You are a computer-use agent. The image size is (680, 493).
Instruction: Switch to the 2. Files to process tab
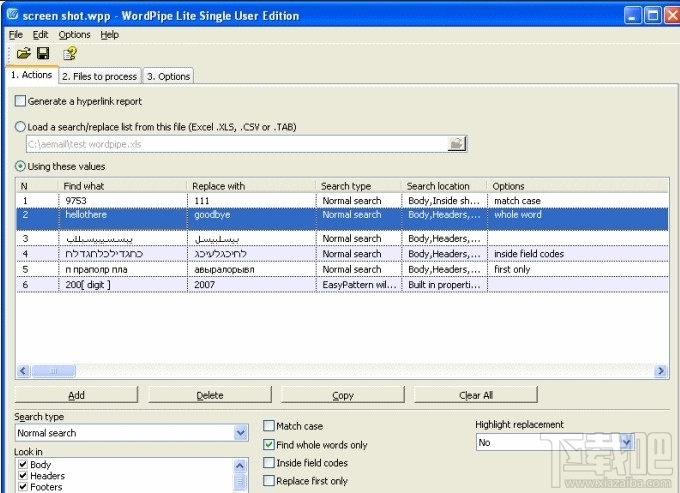pyautogui.click(x=99, y=76)
